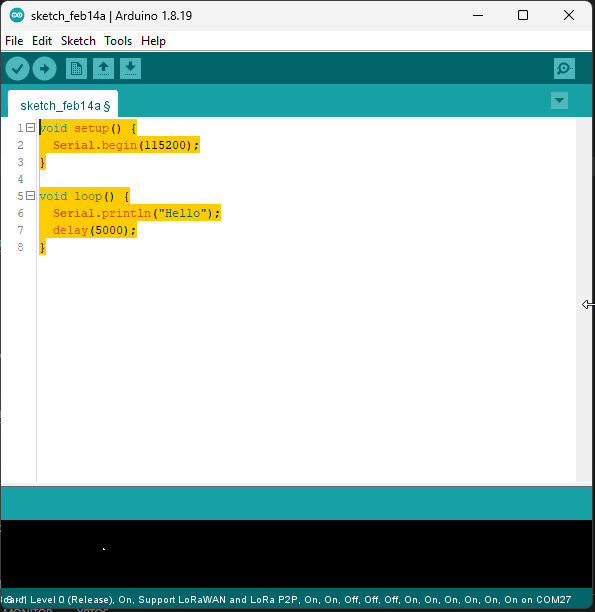Click line number 4 in gutter

tap(20, 179)
